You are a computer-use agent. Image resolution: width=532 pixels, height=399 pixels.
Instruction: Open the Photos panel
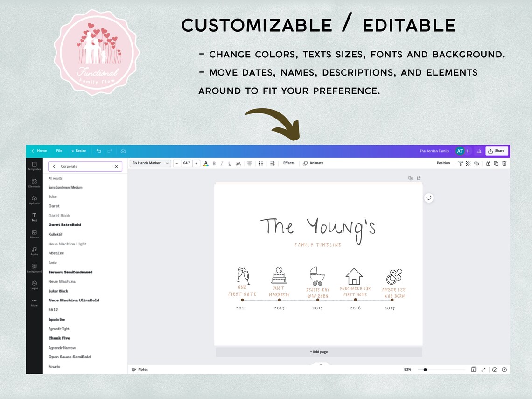[34, 234]
